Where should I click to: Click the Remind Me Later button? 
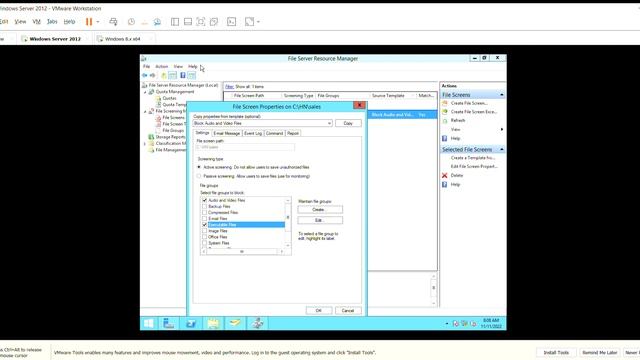coord(599,353)
